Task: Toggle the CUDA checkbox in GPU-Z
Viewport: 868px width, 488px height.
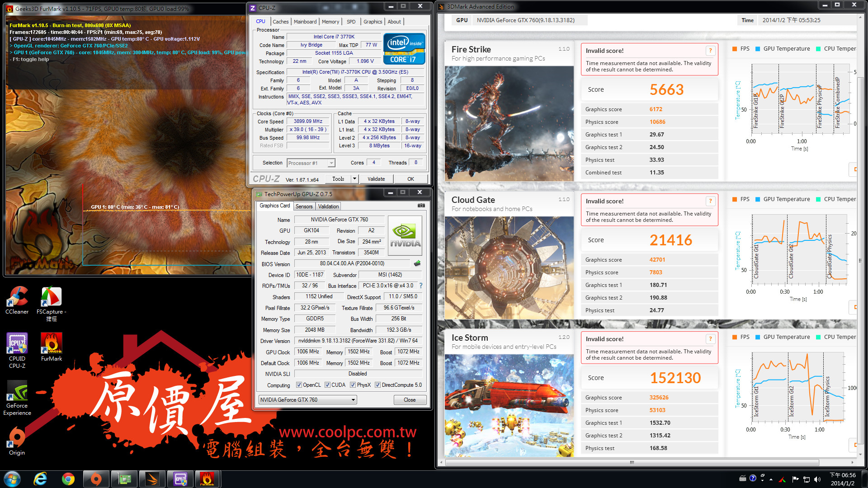Action: 327,385
